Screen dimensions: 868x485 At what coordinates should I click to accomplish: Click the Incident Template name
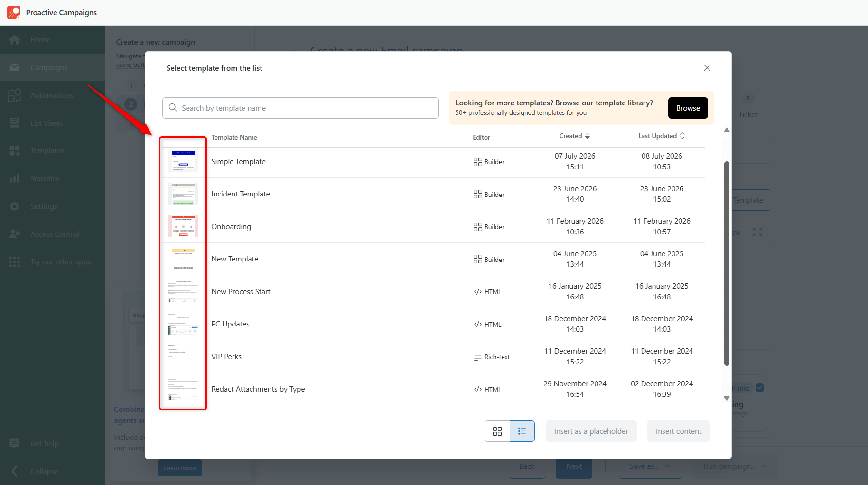coord(241,194)
